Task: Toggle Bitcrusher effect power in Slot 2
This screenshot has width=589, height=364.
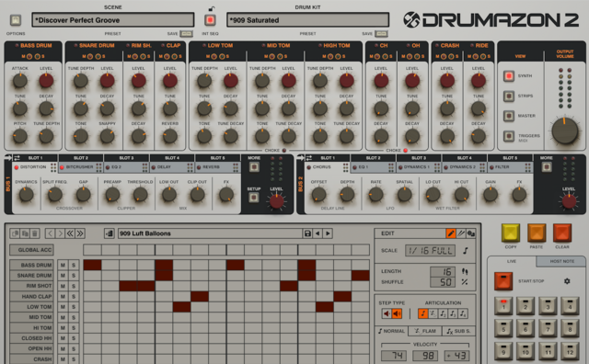Action: pyautogui.click(x=62, y=167)
